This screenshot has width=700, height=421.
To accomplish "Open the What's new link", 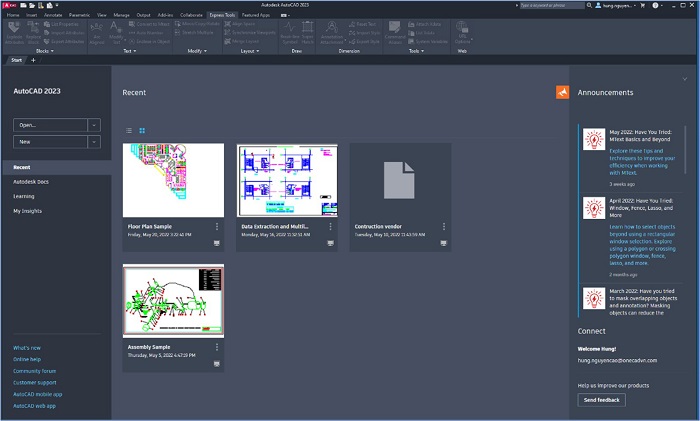I will click(x=27, y=348).
